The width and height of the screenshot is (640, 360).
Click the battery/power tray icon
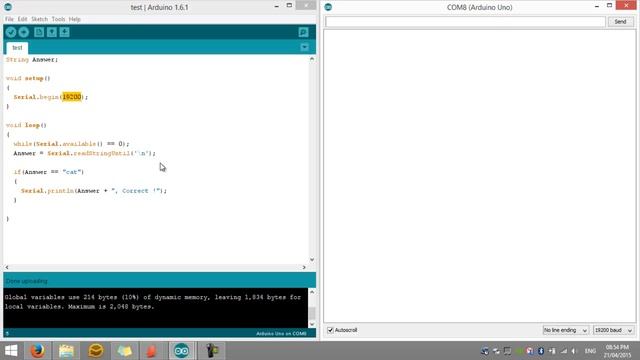(x=552, y=351)
